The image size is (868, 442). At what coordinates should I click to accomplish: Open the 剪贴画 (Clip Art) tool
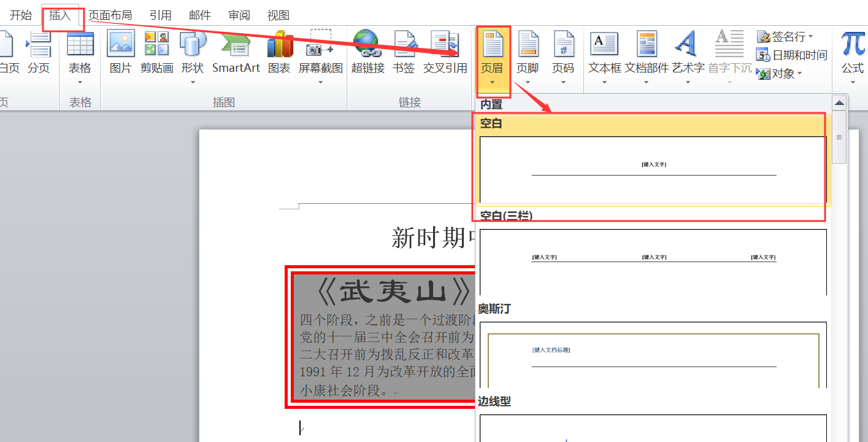(157, 53)
